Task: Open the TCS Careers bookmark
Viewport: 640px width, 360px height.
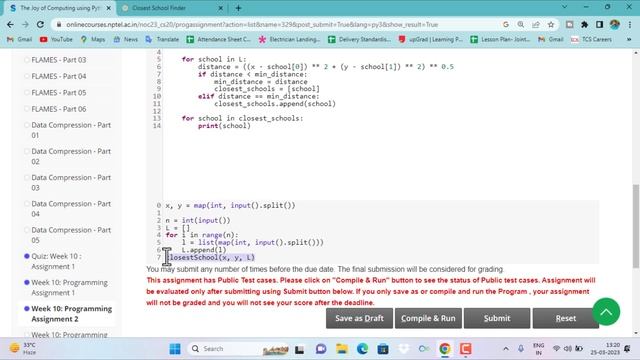Action: coord(591,39)
